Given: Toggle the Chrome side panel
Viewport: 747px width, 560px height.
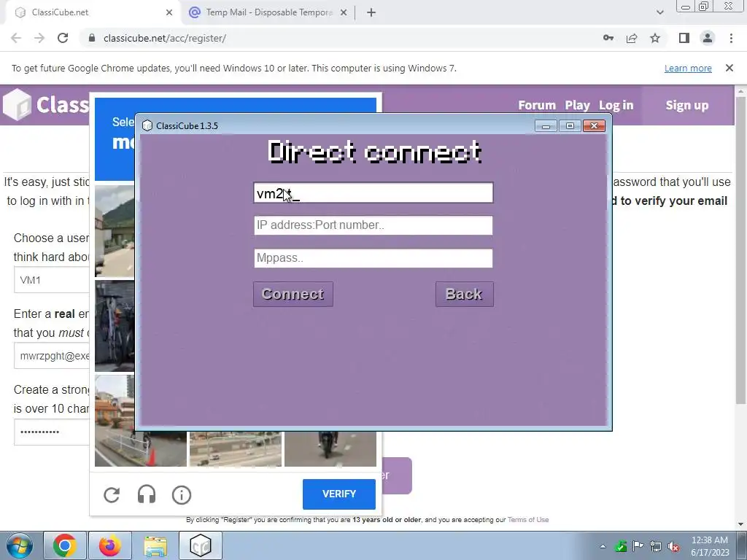Looking at the screenshot, I should [x=684, y=38].
